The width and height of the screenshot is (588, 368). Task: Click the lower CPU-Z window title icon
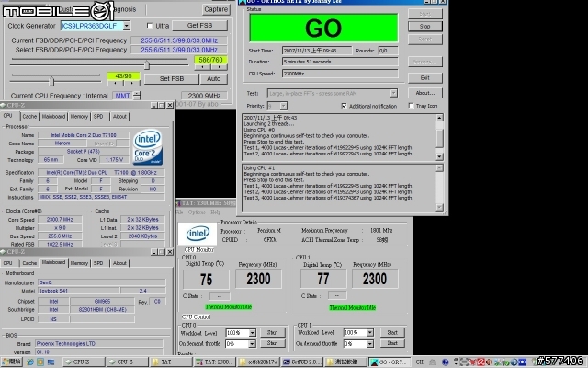(3, 251)
